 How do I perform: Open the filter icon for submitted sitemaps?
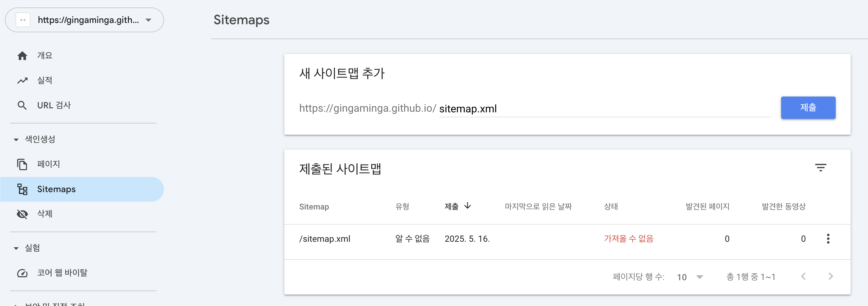pos(821,168)
